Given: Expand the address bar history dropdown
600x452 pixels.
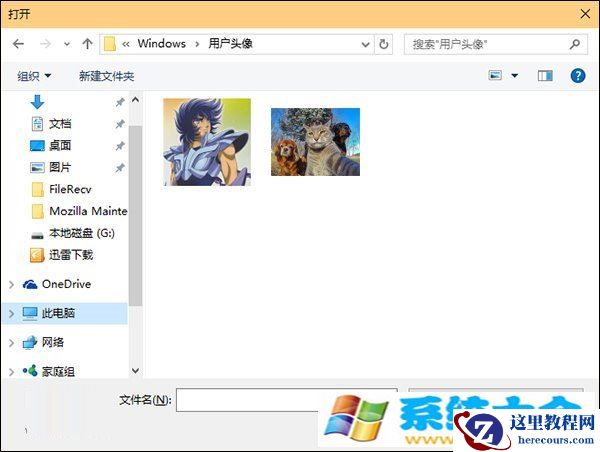Looking at the screenshot, I should 365,44.
